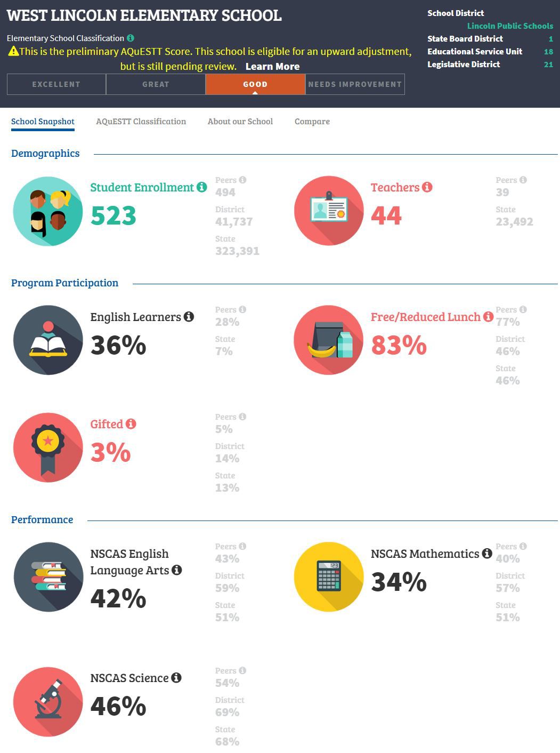Click the calculator mathematics icon
Viewport: 560px width, 753px height.
tap(329, 577)
